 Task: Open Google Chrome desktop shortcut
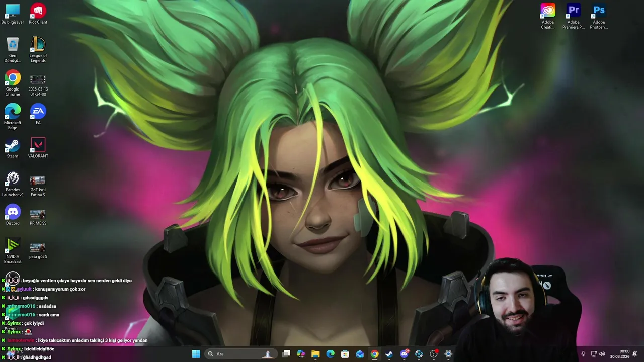point(13,83)
